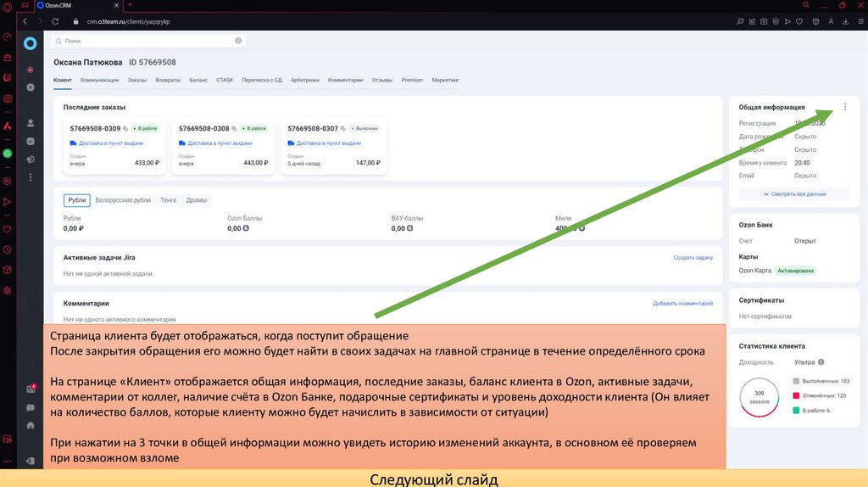Open the Возвраты tab

[x=168, y=81]
